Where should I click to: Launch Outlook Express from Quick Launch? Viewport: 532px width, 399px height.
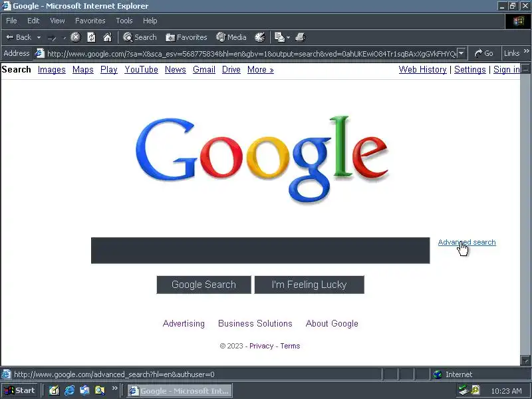[x=84, y=390]
